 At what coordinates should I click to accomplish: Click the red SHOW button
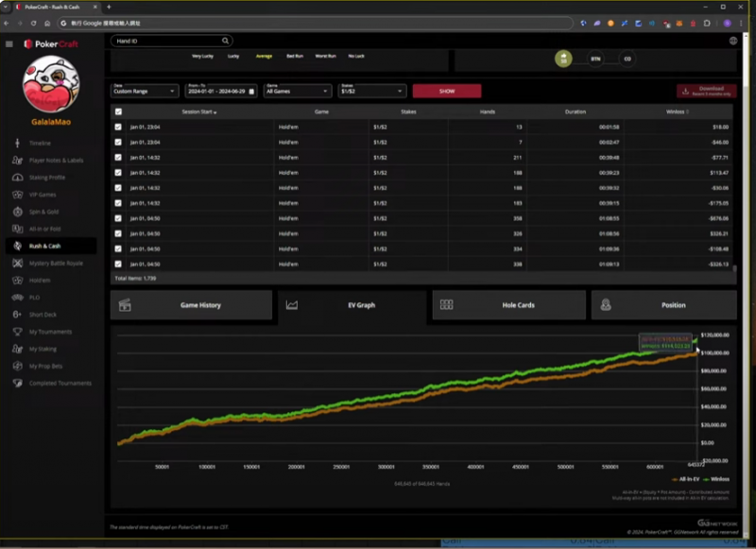point(446,92)
